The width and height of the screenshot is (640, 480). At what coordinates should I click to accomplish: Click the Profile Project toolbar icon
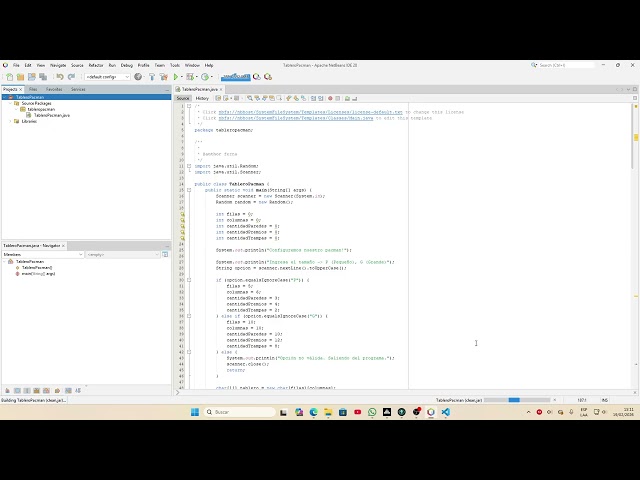point(205,77)
